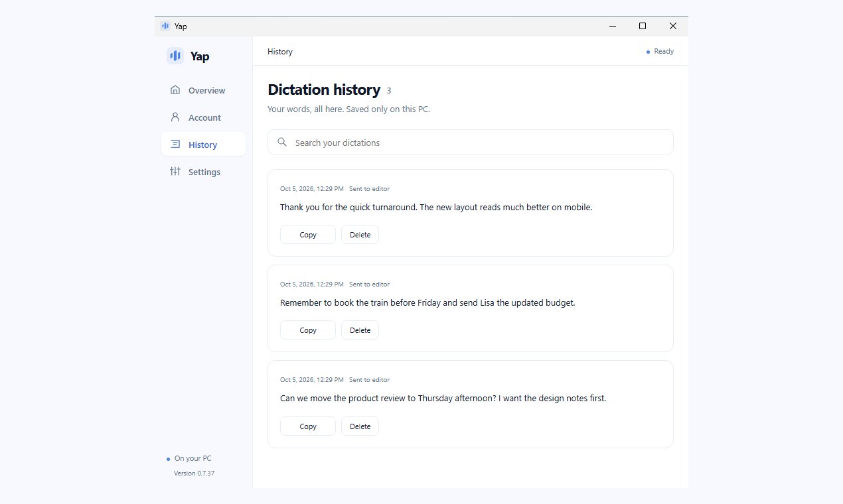Delete the quick turnaround dictation
The height and width of the screenshot is (504, 843).
tap(360, 235)
